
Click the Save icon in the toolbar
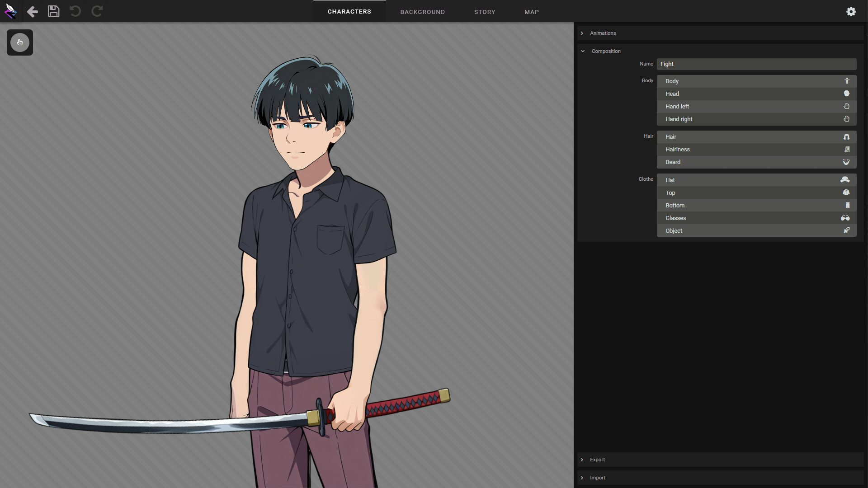coord(53,11)
